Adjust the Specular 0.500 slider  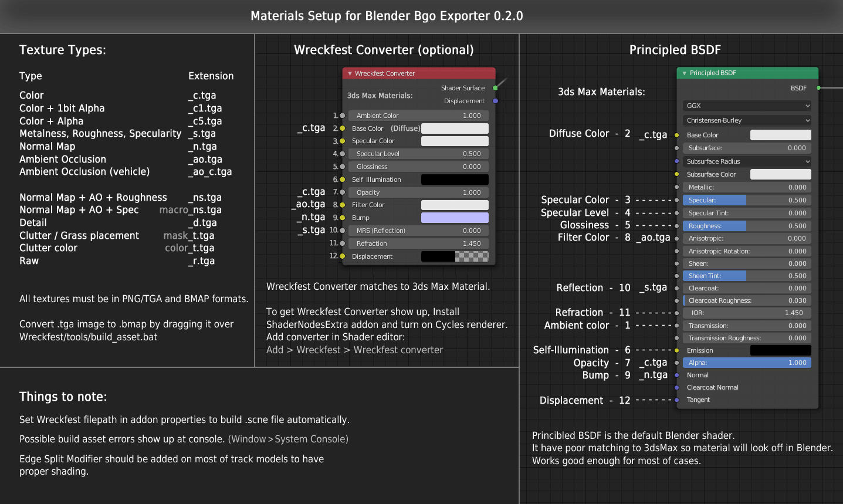pyautogui.click(x=747, y=200)
